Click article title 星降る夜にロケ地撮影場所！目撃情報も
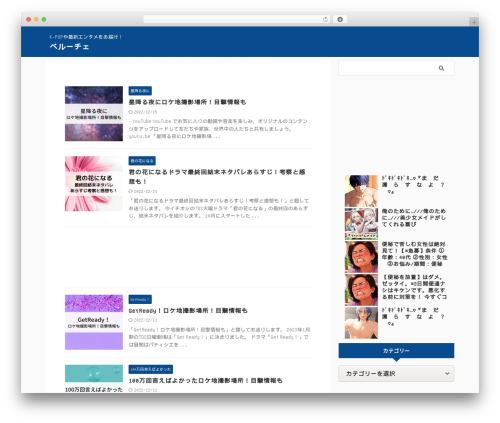Viewport: 500px width, 423px height. [187, 102]
